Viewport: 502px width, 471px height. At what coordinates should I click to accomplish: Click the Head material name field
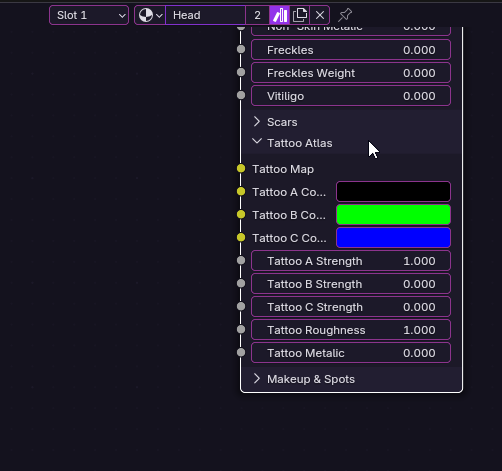pos(206,15)
